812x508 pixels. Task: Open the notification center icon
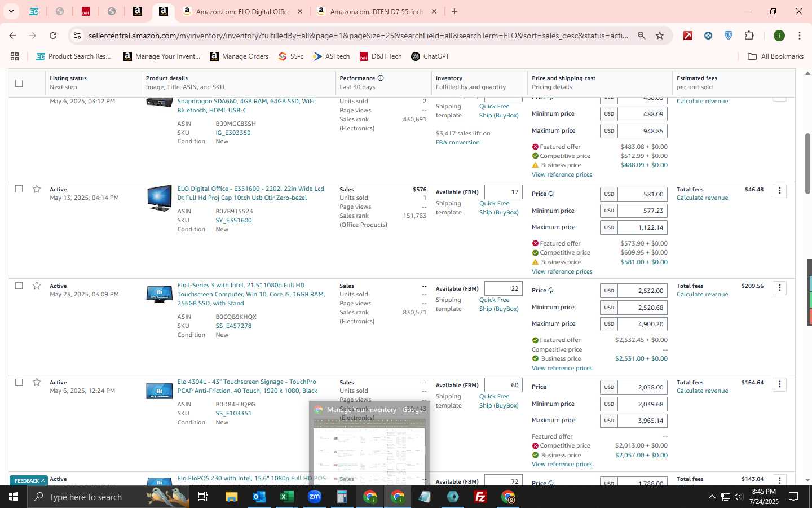793,497
